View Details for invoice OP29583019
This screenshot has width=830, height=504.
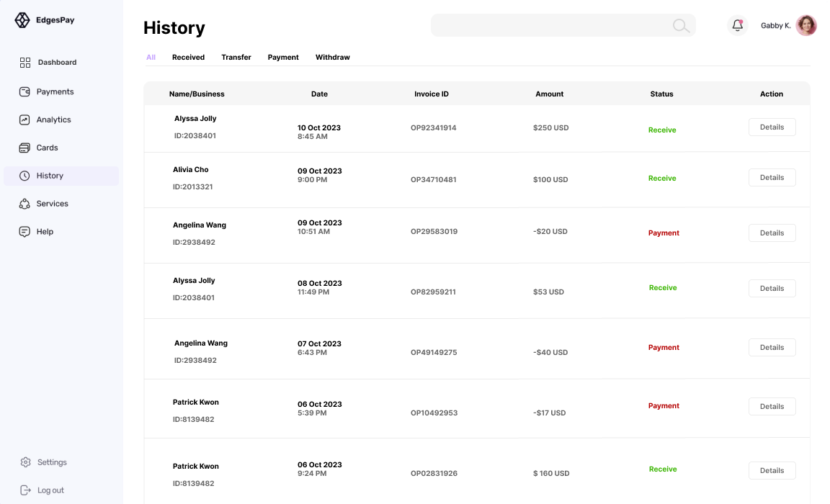point(772,233)
